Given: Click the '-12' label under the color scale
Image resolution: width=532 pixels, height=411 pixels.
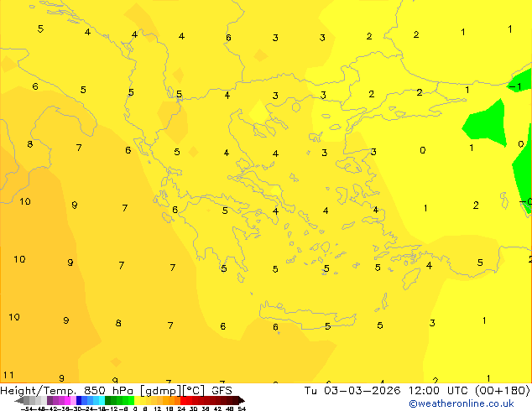Looking at the screenshot, I should [x=111, y=408].
